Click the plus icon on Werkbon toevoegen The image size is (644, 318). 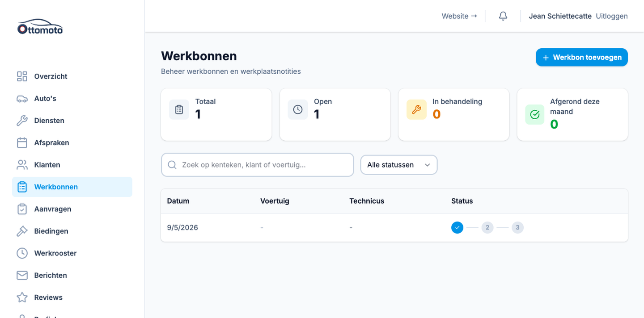(546, 58)
